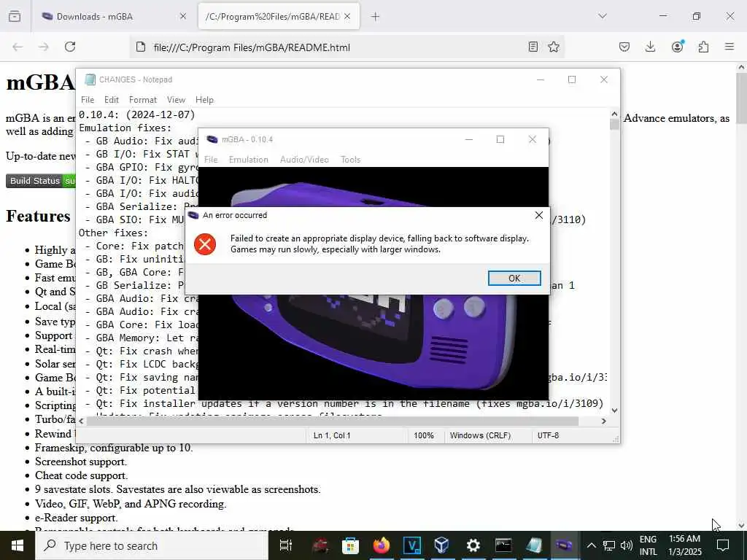Open VirtualBox cube icon in taskbar
The image size is (747, 560).
[441, 545]
